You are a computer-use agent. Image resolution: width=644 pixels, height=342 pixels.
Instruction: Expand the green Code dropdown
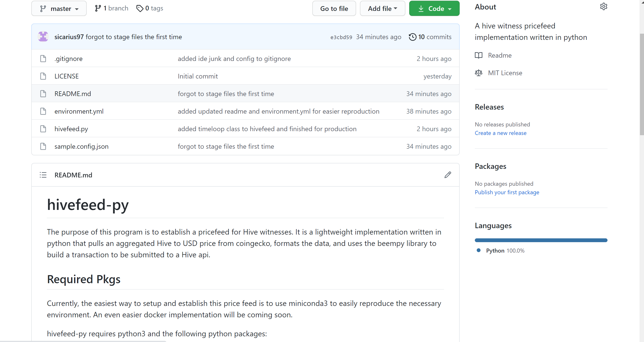tap(434, 9)
